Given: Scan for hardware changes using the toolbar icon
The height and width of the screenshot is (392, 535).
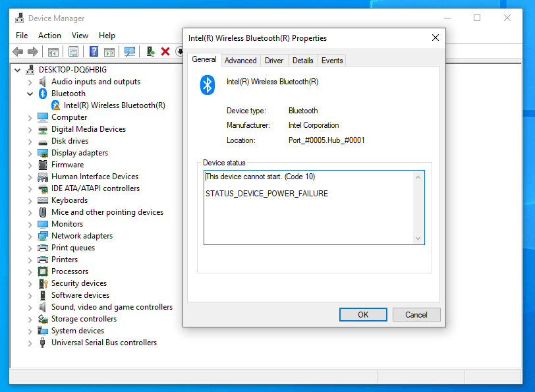Looking at the screenshot, I should (130, 51).
